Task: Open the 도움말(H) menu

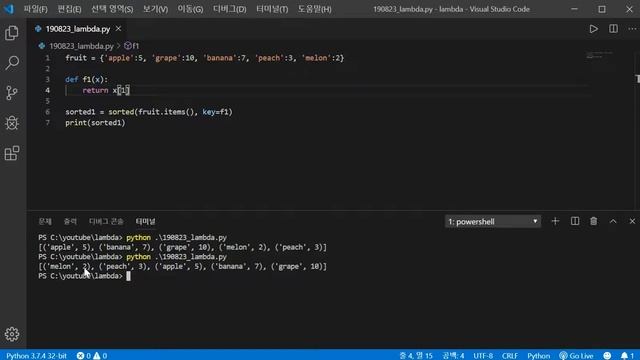Action: pos(314,9)
